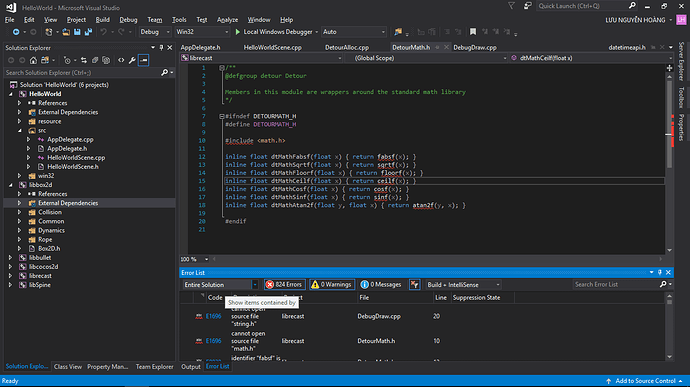Toggle the Build IntelliSense error filter icon
The width and height of the screenshot is (690, 387).
415,285
